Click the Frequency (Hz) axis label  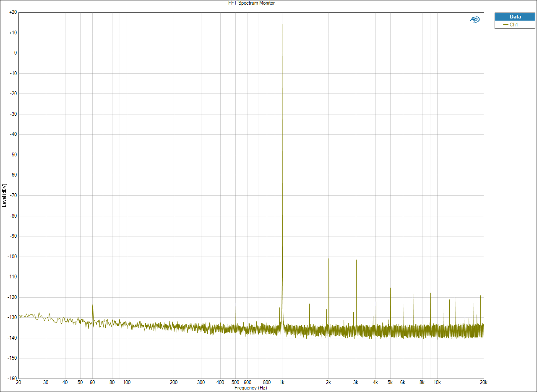coord(251,388)
